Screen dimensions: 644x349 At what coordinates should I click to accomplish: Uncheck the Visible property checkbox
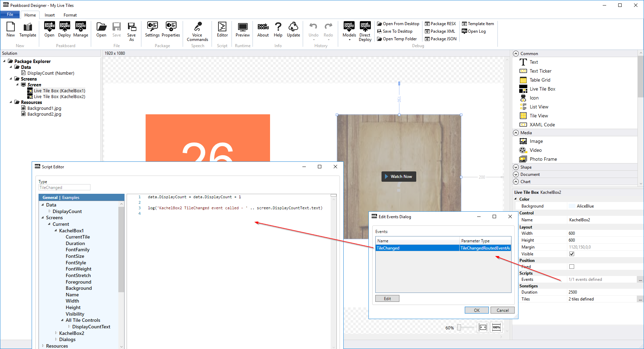click(x=572, y=254)
